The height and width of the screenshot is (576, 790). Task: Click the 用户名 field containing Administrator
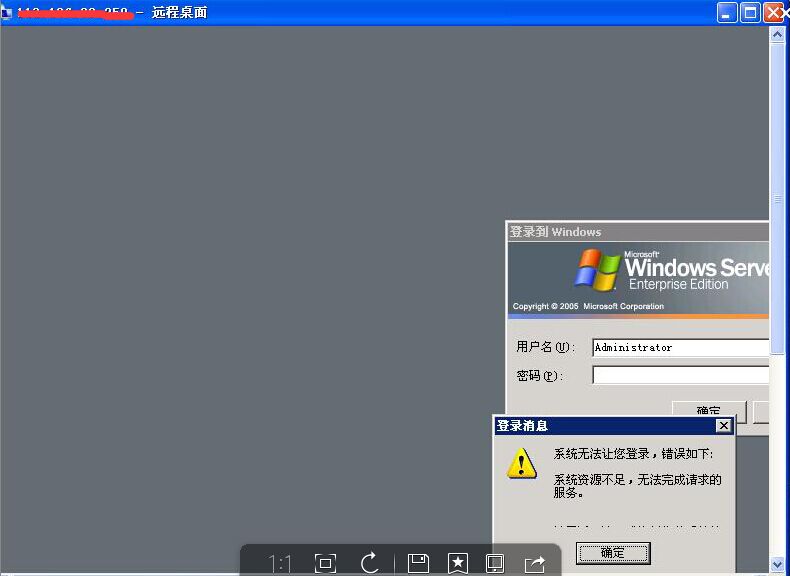click(681, 347)
